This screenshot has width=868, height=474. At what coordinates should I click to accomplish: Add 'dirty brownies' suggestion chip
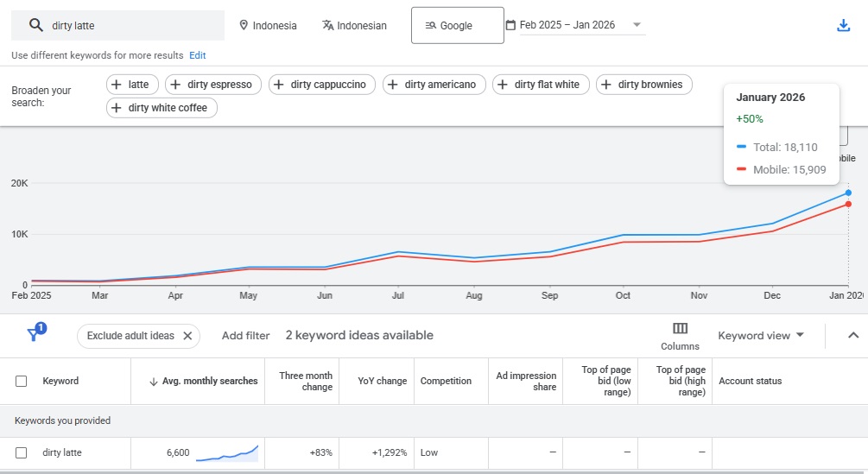(x=643, y=85)
